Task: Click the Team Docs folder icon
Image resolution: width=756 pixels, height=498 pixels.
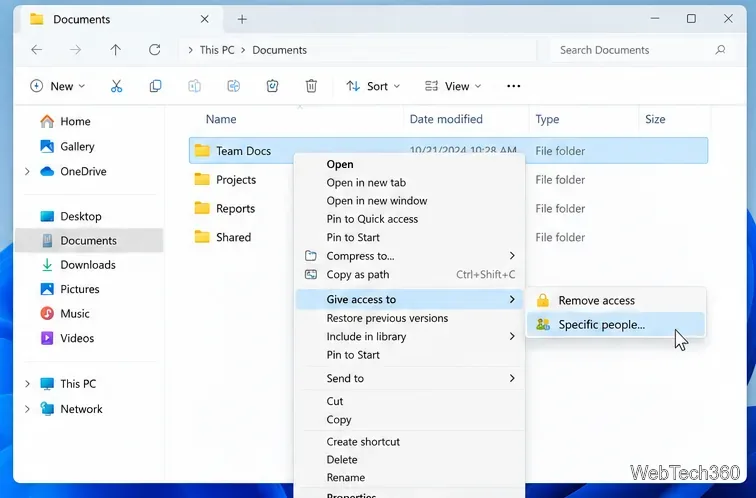Action: click(x=202, y=151)
